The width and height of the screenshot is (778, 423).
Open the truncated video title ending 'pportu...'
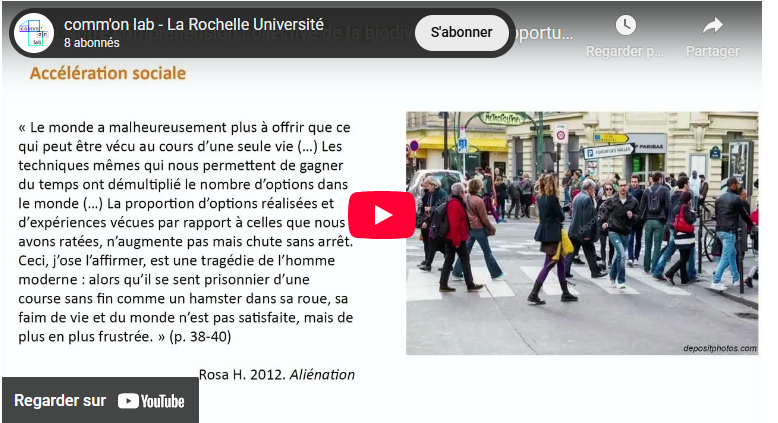point(543,33)
